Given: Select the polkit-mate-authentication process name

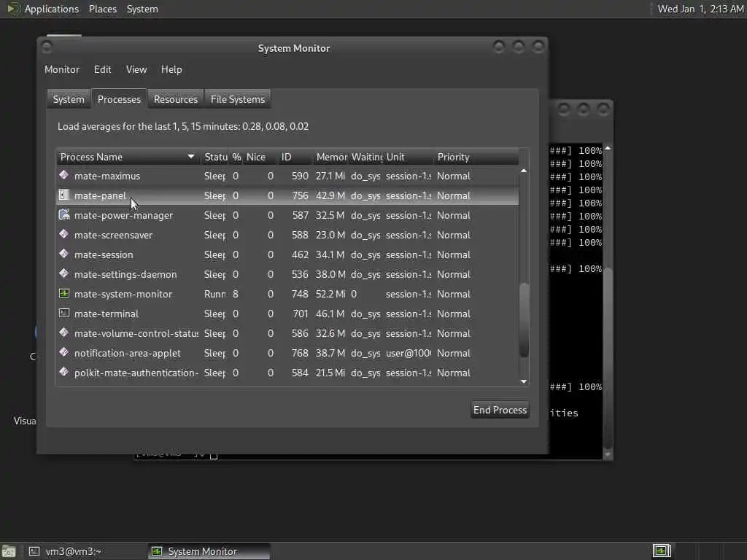Looking at the screenshot, I should coord(136,373).
